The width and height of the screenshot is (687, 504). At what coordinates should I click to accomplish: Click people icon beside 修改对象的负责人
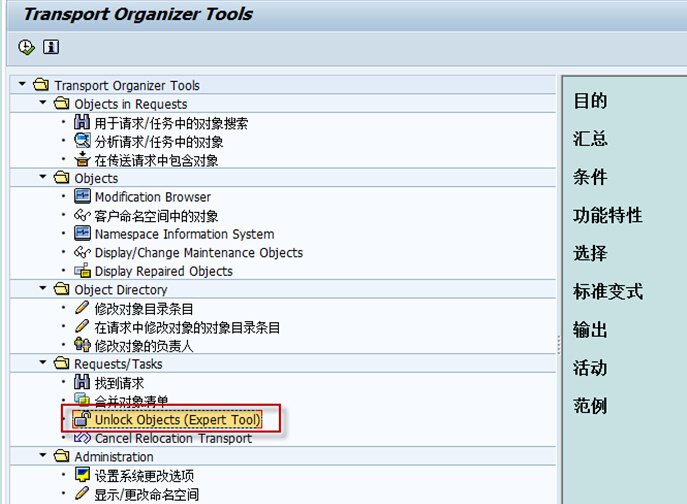(82, 344)
